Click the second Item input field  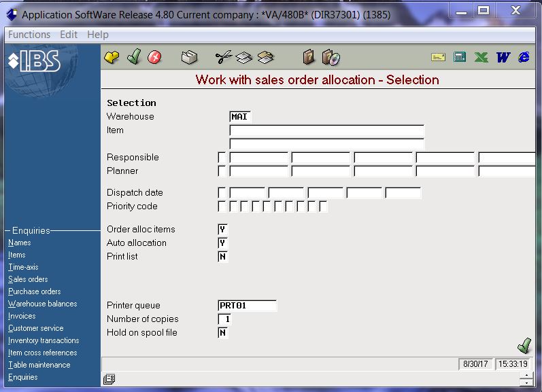pyautogui.click(x=326, y=144)
